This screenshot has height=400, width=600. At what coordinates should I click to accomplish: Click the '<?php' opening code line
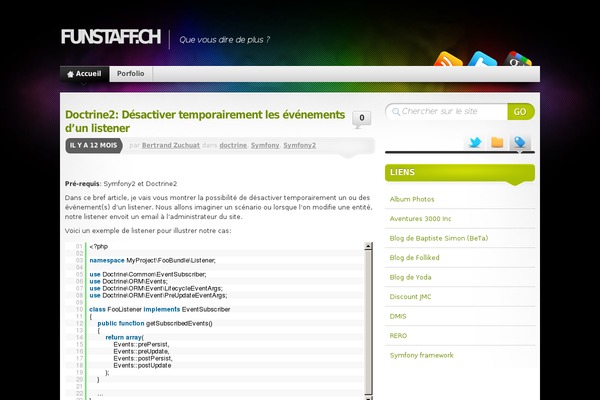(98, 247)
